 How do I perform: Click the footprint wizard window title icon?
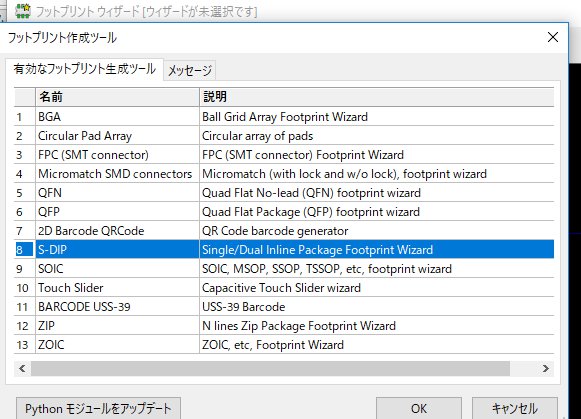coord(23,11)
